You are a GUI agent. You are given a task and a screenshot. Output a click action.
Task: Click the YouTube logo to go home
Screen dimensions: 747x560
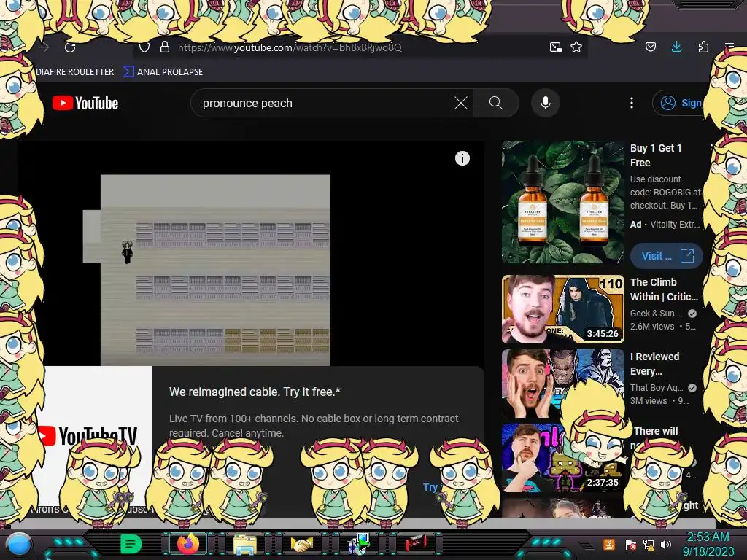pyautogui.click(x=85, y=103)
